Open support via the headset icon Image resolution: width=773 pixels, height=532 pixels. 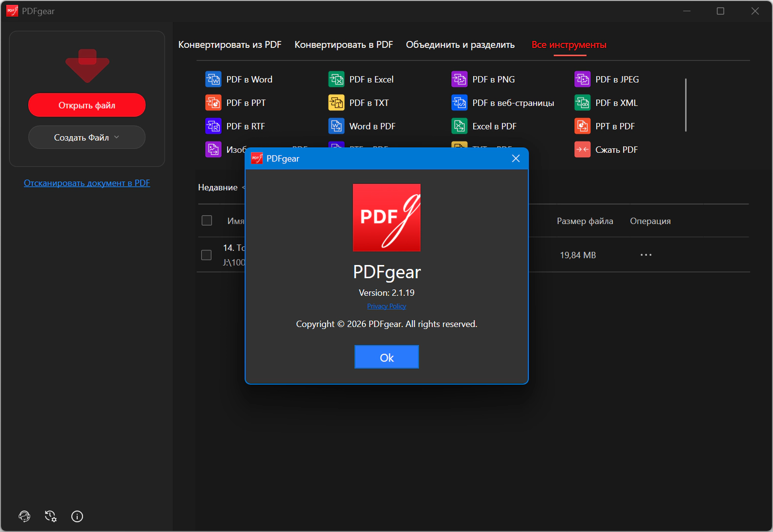point(24,516)
